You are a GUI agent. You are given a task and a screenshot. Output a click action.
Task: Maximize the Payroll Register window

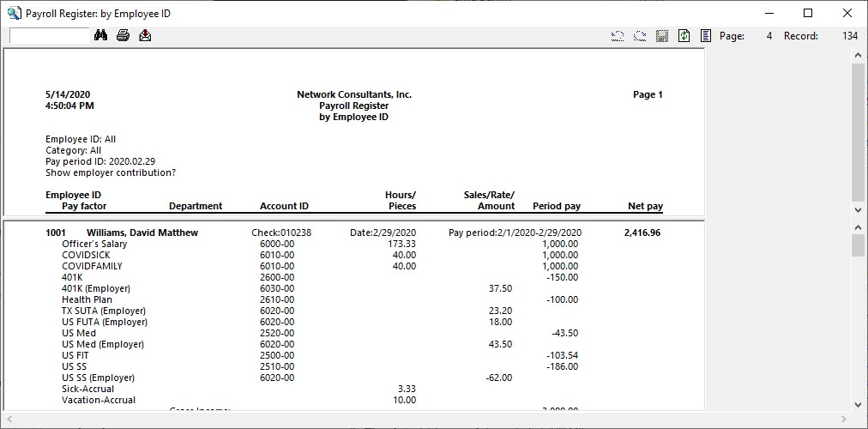click(808, 13)
